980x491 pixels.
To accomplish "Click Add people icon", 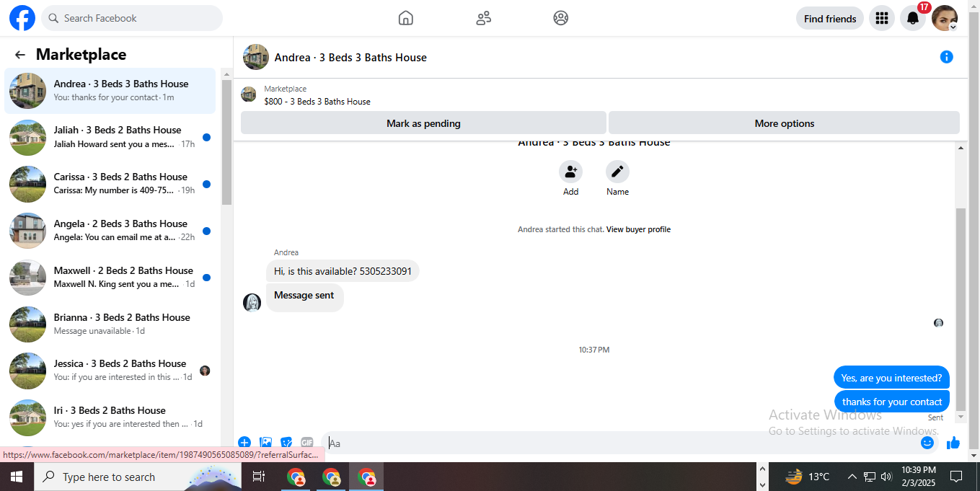I will coord(570,172).
